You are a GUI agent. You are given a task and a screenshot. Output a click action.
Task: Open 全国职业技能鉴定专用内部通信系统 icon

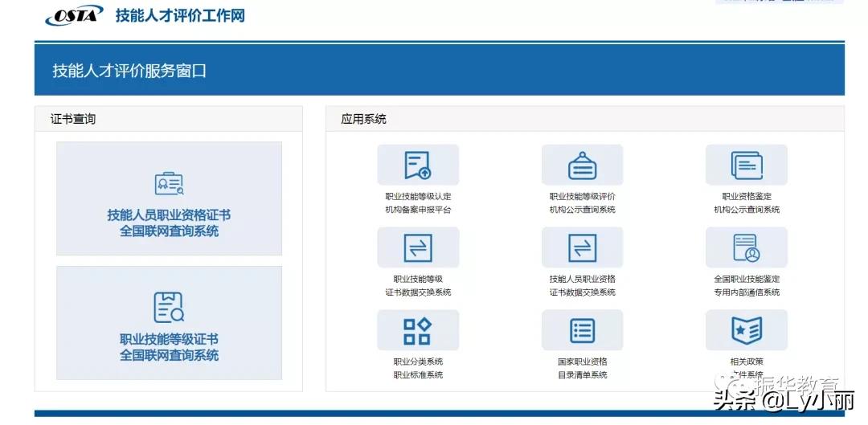pos(746,247)
